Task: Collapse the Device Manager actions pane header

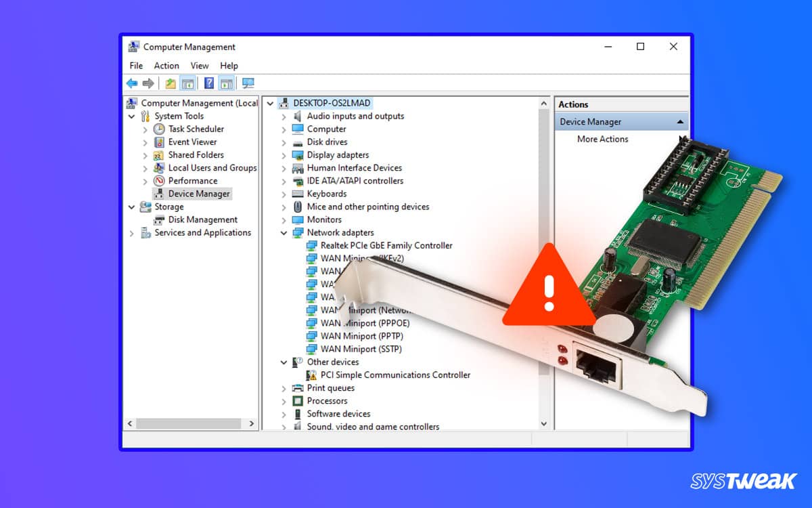Action: coord(679,121)
